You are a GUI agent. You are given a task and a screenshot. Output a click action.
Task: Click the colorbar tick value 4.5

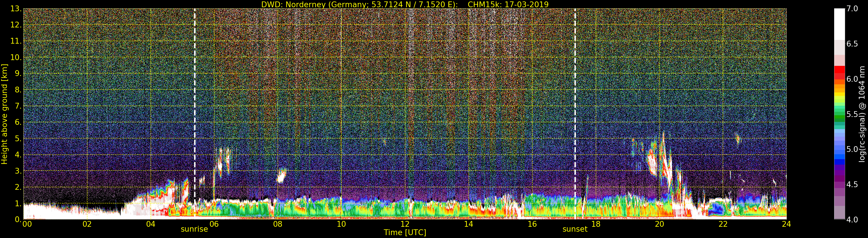click(x=852, y=185)
